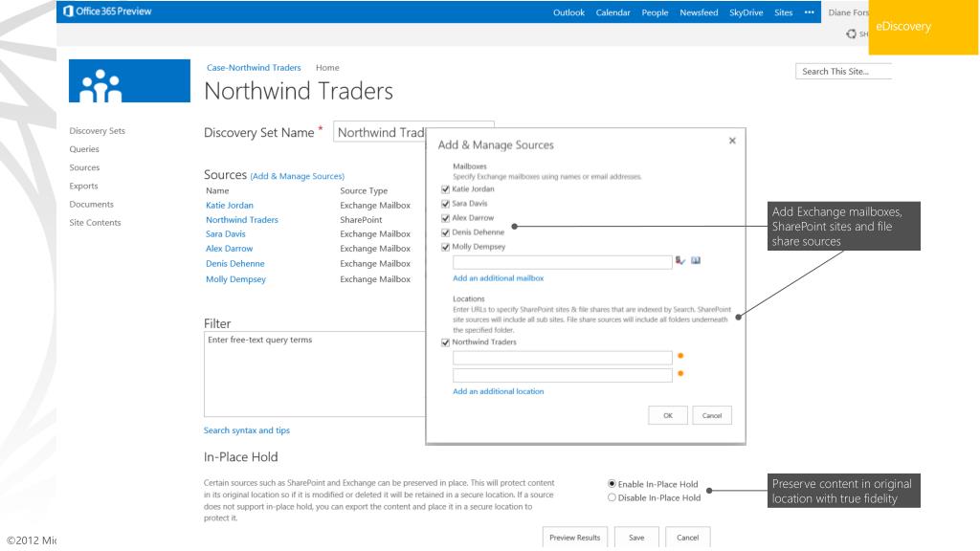Open Calendar from top navigation
This screenshot has height=551, width=980.
pyautogui.click(x=612, y=12)
